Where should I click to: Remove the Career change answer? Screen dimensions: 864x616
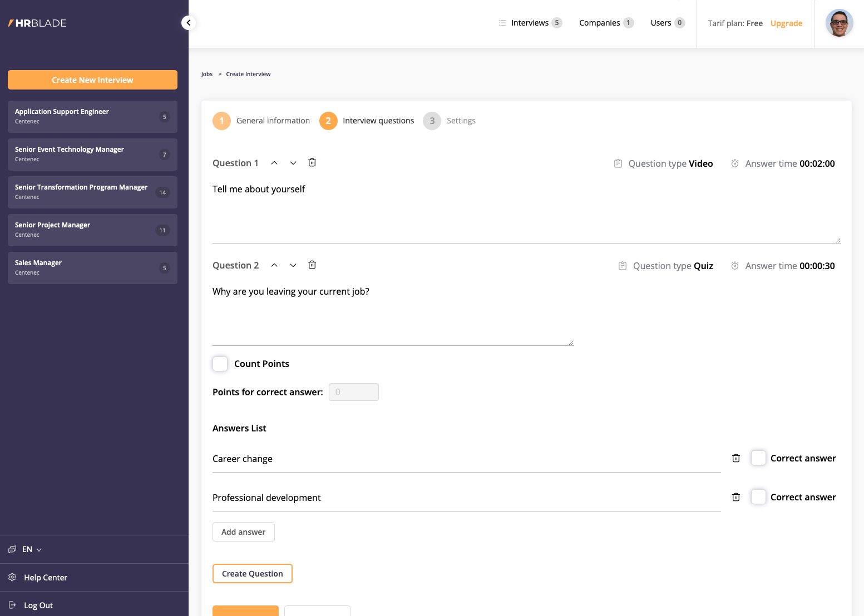736,458
